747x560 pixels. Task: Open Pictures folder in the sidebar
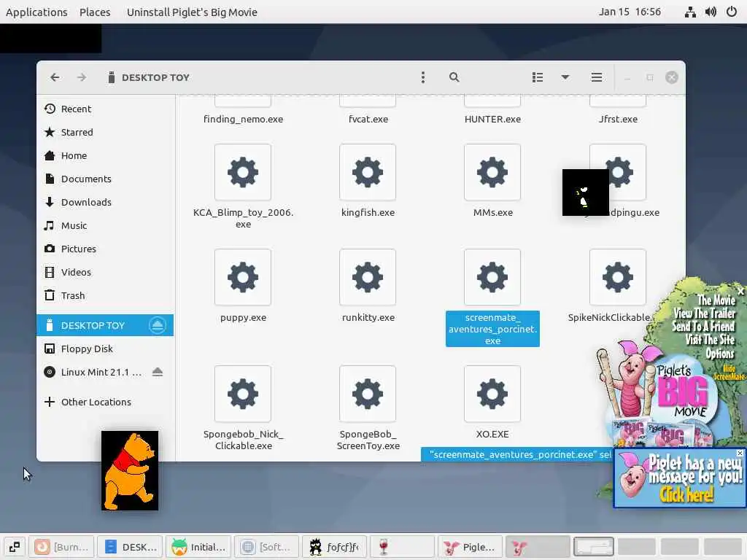tap(105, 249)
